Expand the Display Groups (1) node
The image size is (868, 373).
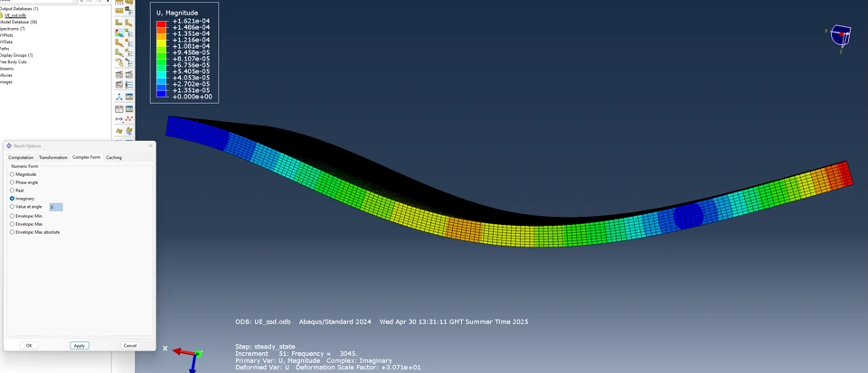(16, 55)
